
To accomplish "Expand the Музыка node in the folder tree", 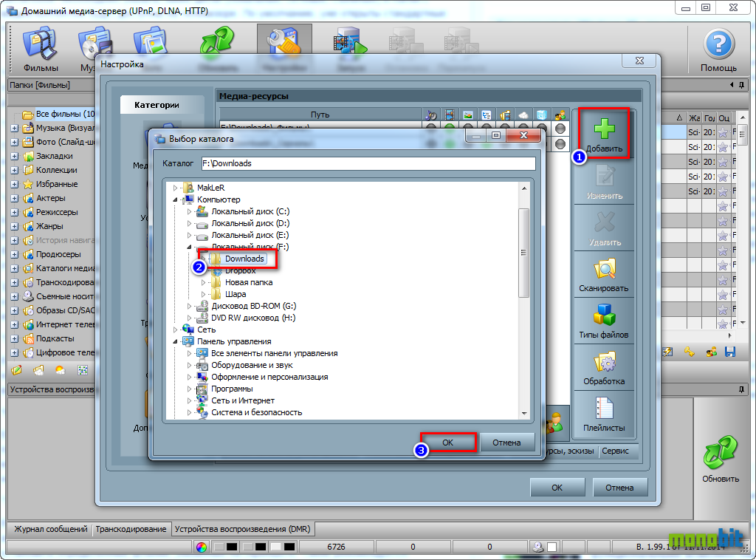I will click(x=15, y=129).
